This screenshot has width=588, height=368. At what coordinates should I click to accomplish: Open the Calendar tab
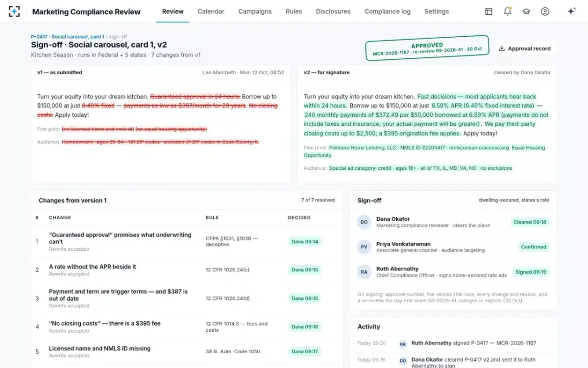(211, 11)
